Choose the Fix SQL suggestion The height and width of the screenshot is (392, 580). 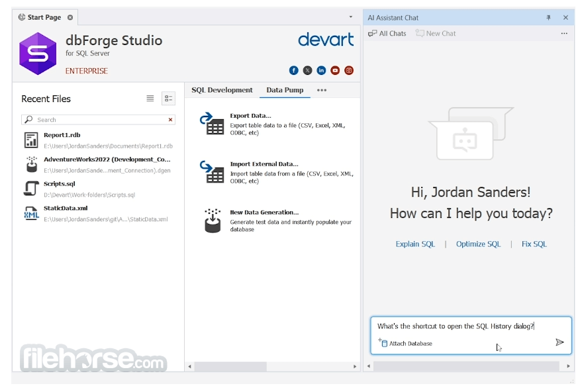[x=534, y=244]
